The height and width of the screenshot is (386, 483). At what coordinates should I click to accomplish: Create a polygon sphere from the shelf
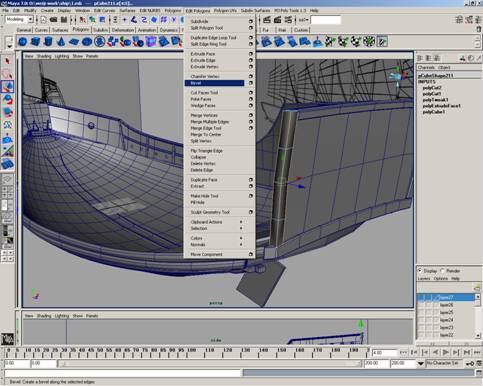[x=23, y=42]
